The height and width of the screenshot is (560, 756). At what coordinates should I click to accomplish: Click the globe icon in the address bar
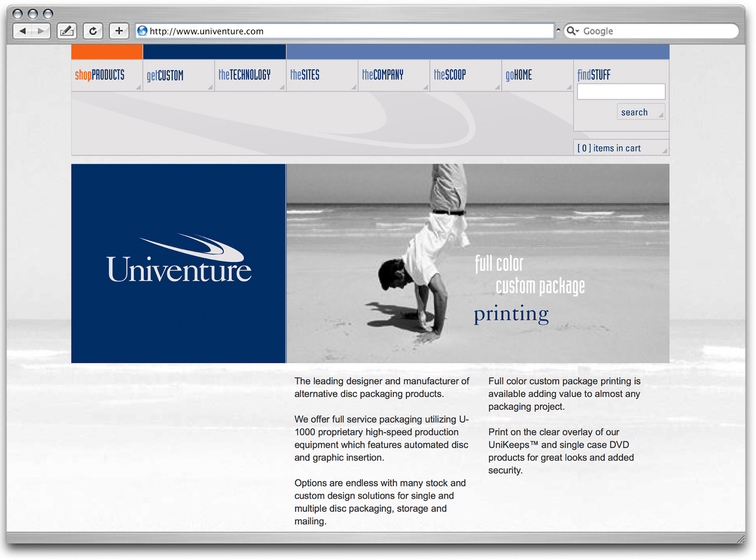click(x=143, y=31)
